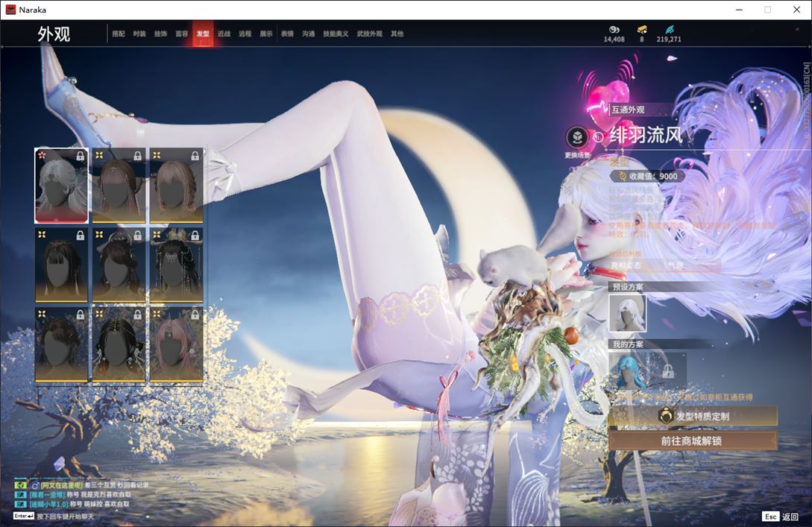The height and width of the screenshot is (527, 812).
Task: Click the teal feather currency icon
Action: pos(669,30)
